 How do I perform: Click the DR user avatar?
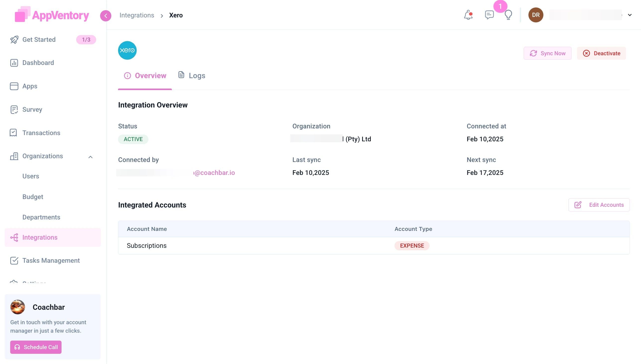tap(535, 15)
